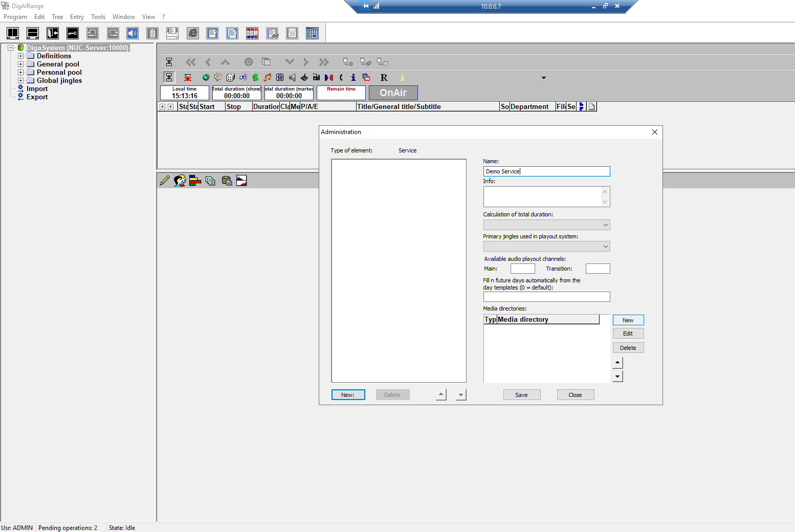Open Primary jingles playout system dropdown
This screenshot has width=795, height=532.
pos(546,247)
